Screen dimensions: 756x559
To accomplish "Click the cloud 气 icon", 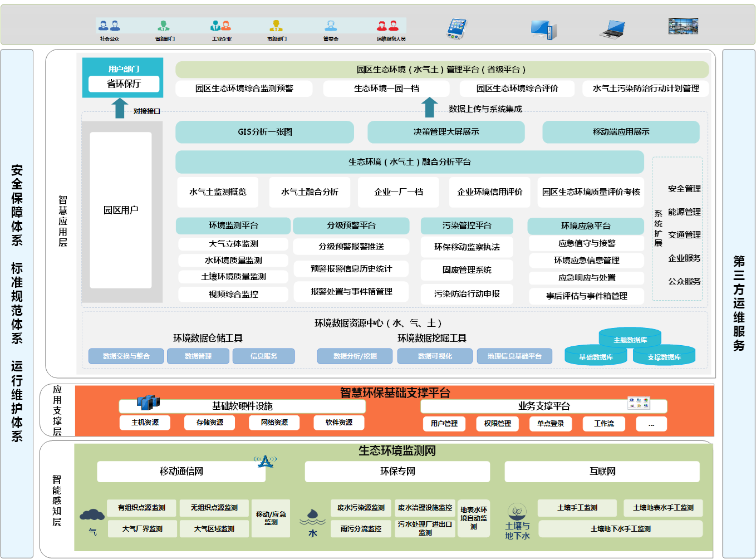I will [92, 515].
